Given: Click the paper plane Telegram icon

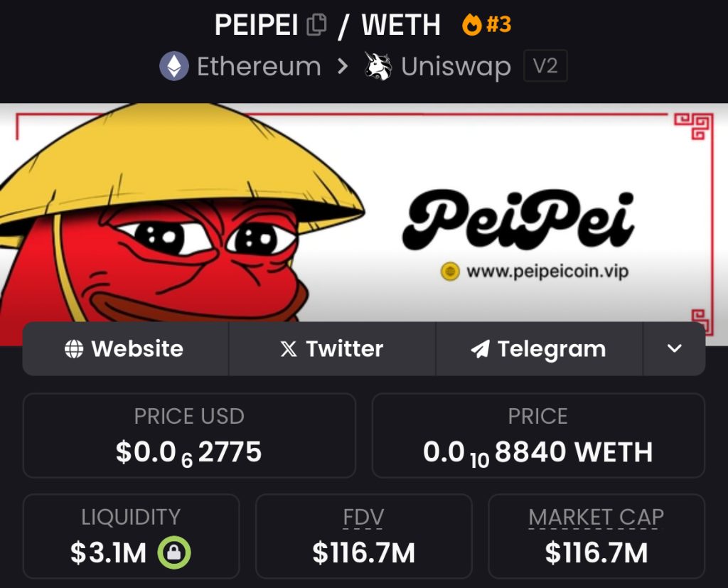Looking at the screenshot, I should pyautogui.click(x=480, y=349).
